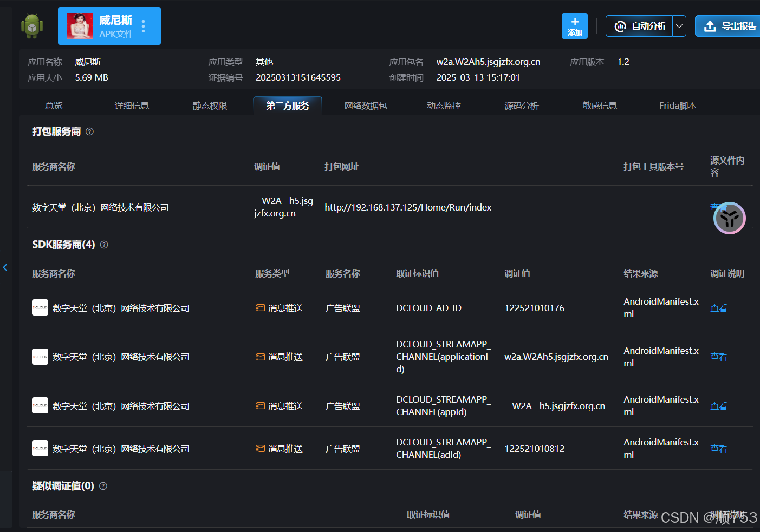Viewport: 760px width, 532px height.
Task: Click the 添加 plus button
Action: (575, 26)
